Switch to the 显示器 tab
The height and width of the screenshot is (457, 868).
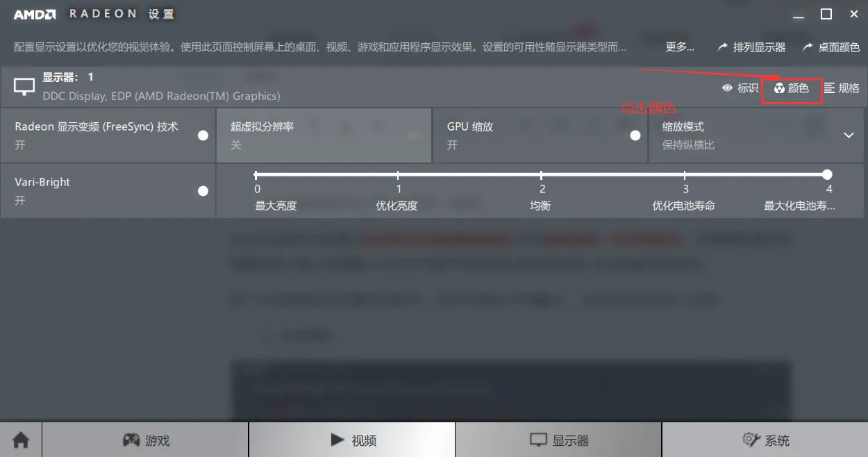[558, 440]
